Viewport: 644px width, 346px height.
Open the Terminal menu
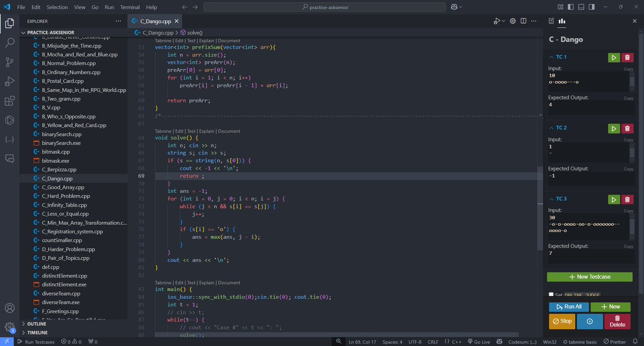pos(130,7)
